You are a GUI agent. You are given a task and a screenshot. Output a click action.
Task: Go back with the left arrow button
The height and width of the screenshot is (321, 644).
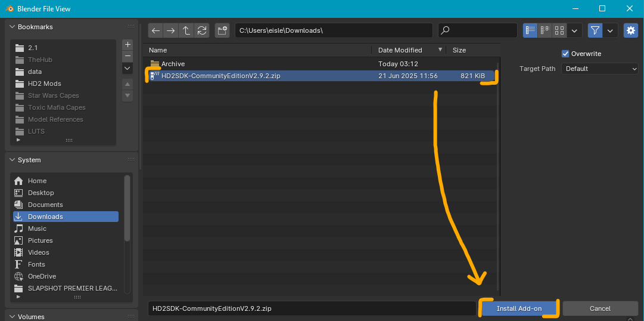(155, 30)
